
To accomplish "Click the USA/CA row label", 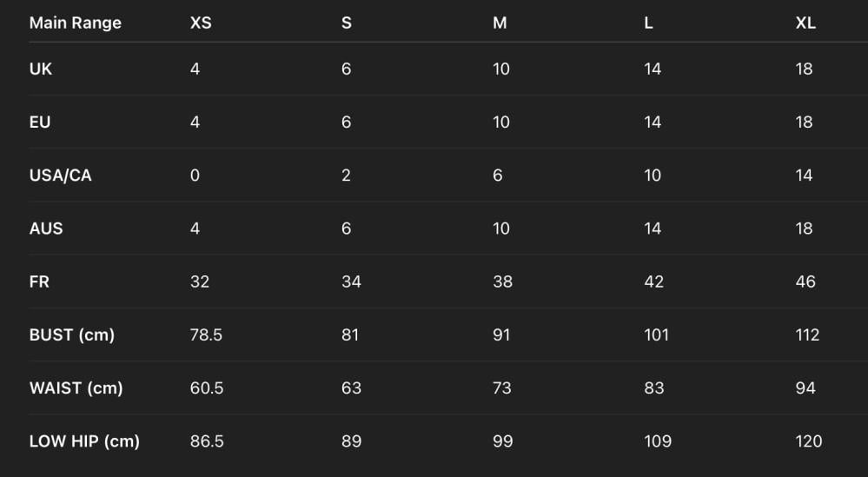I will coord(60,176).
